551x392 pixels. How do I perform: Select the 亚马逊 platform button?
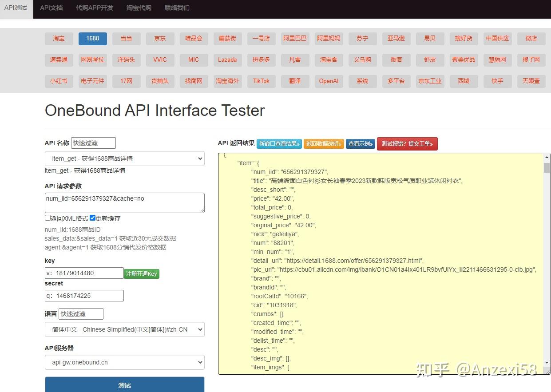396,39
